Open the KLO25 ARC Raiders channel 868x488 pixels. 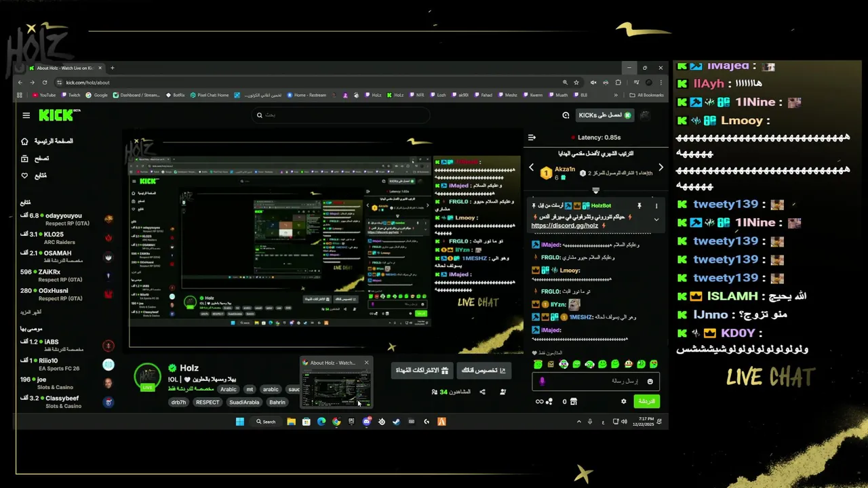pyautogui.click(x=66, y=237)
